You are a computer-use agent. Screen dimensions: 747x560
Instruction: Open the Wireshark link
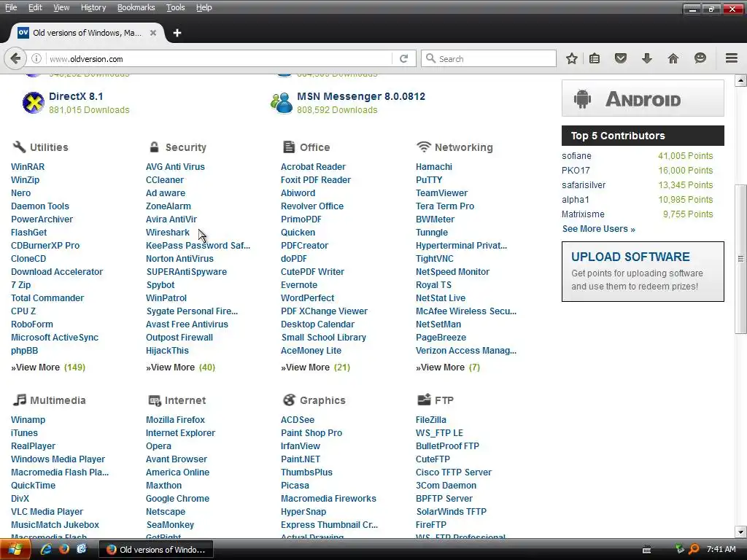click(168, 233)
